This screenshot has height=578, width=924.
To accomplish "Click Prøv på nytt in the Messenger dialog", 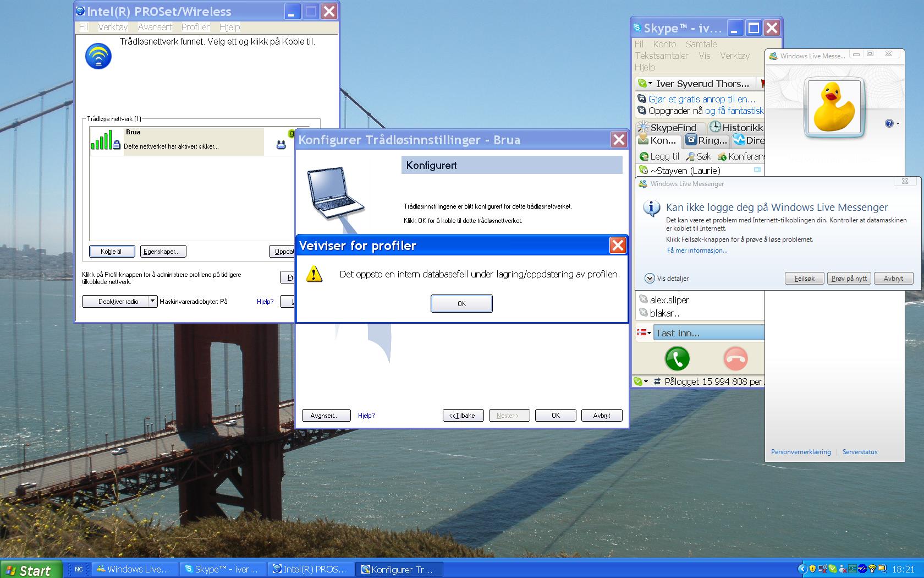I will tap(849, 279).
